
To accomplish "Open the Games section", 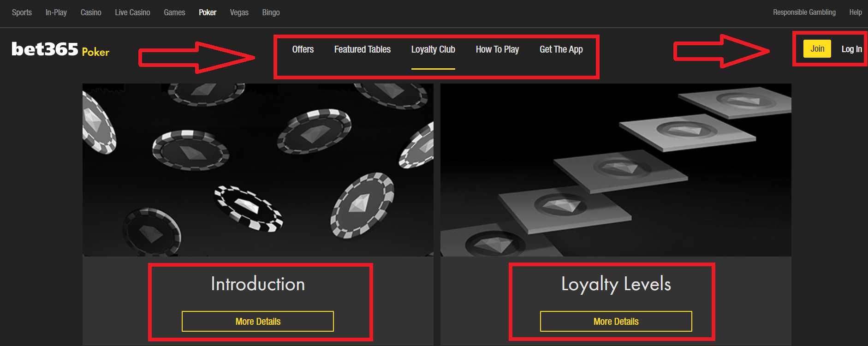I will click(x=174, y=12).
